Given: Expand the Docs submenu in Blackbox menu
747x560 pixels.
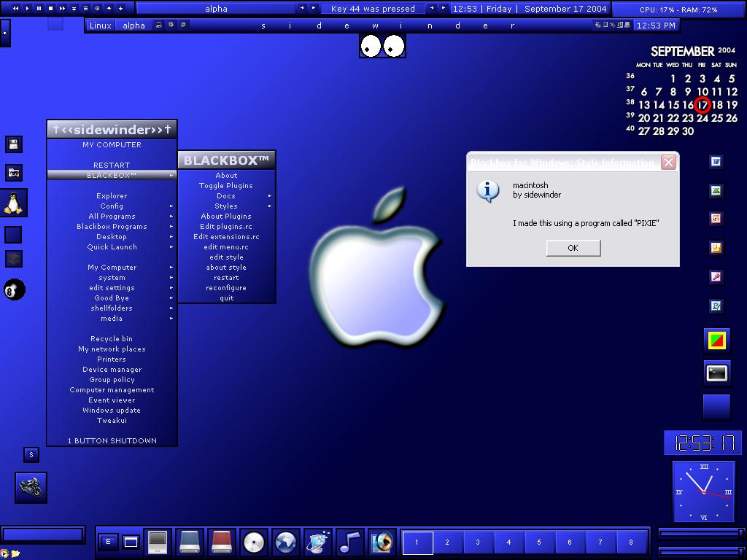Looking at the screenshot, I should point(227,195).
